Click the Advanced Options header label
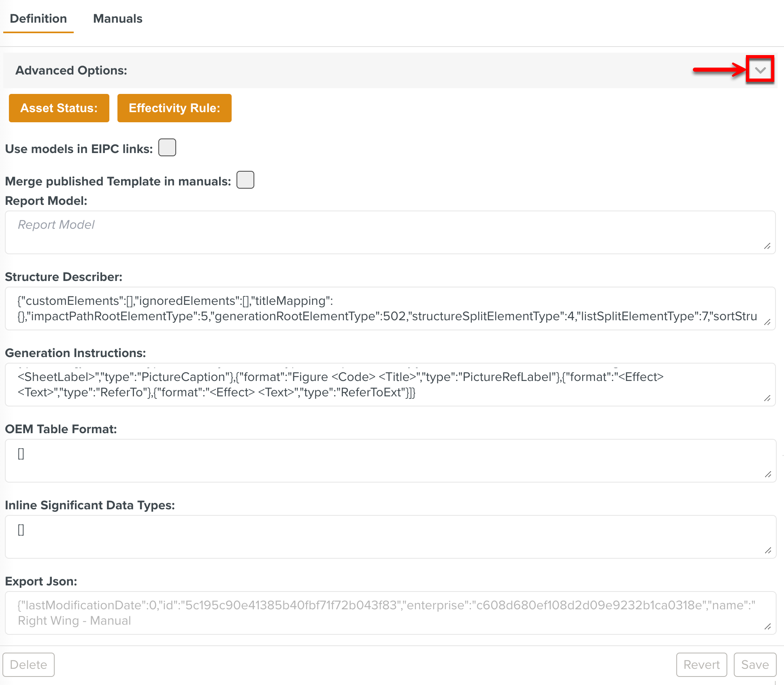 click(x=71, y=70)
